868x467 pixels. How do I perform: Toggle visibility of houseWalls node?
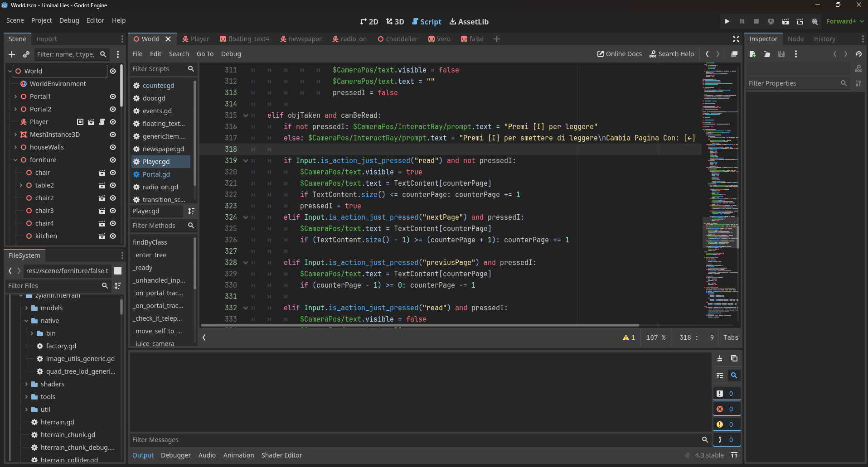(x=113, y=147)
